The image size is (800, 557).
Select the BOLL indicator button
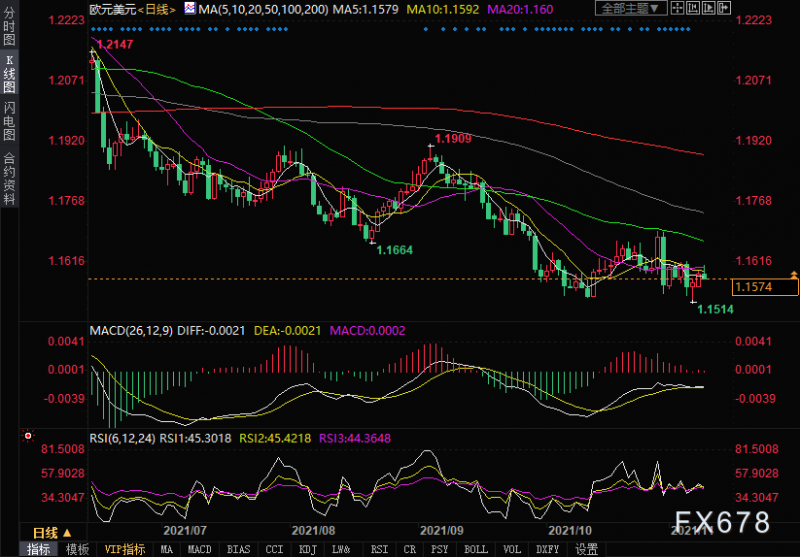pos(476,549)
